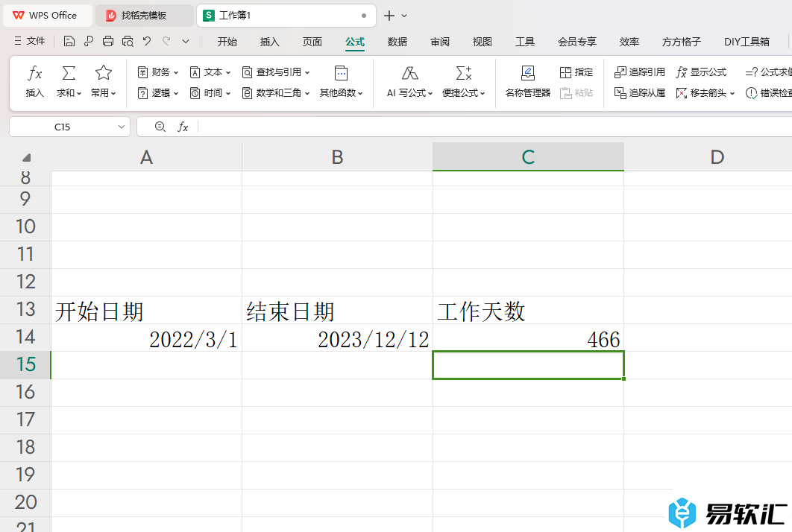Switch to the 审阅 tab
Viewport: 792px width, 532px height.
439,42
